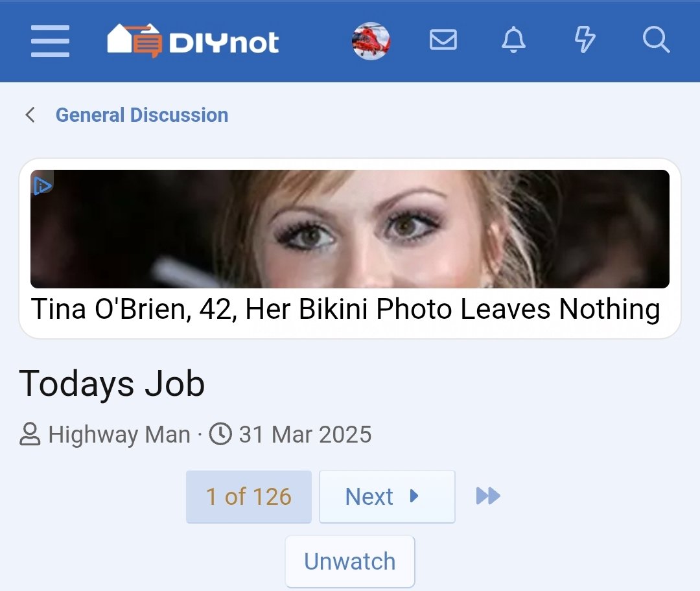The width and height of the screenshot is (700, 591).
Task: Open the search magnifier
Action: (x=657, y=41)
